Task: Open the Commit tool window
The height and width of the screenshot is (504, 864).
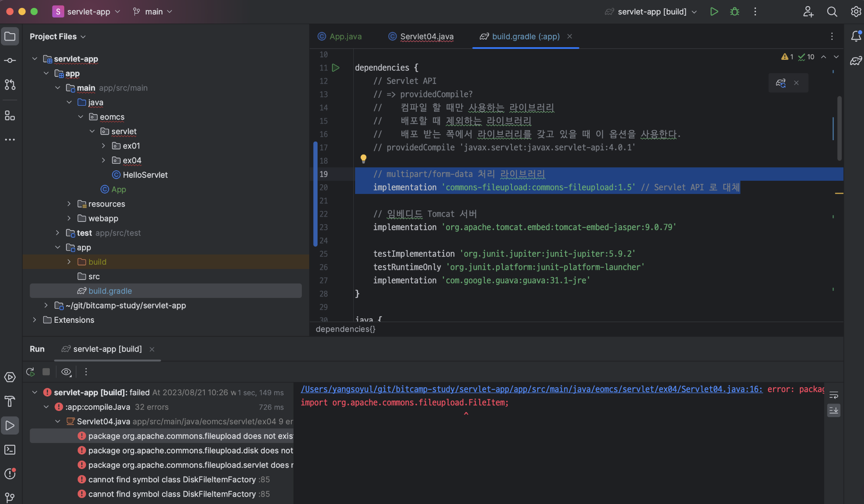Action: click(x=10, y=60)
